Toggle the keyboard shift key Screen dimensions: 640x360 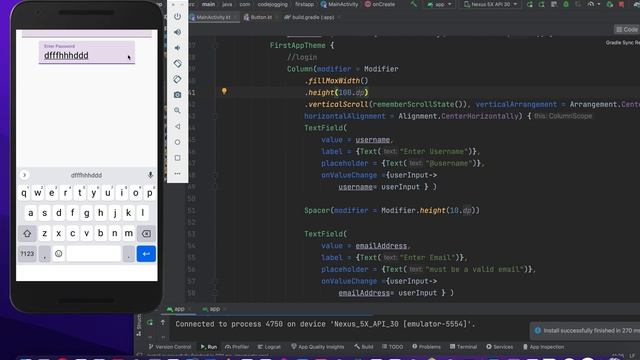(27, 233)
